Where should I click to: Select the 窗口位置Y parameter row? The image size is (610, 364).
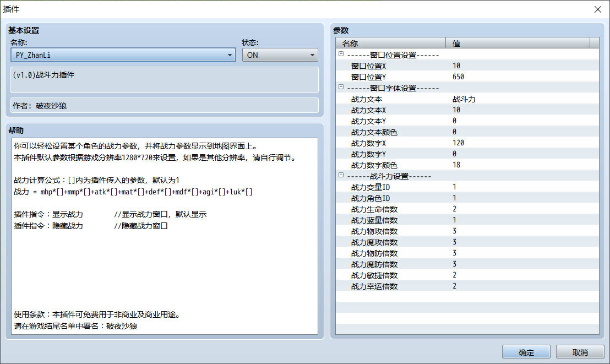[x=467, y=77]
